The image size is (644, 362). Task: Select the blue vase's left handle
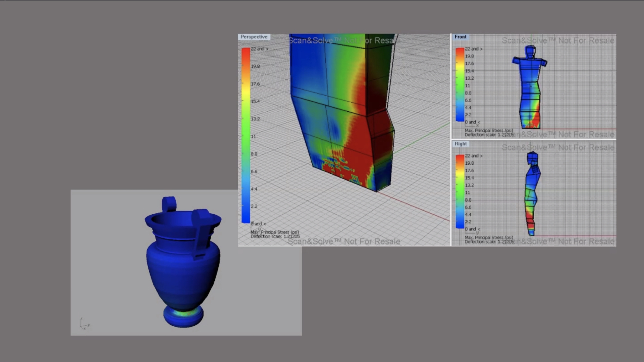(169, 204)
